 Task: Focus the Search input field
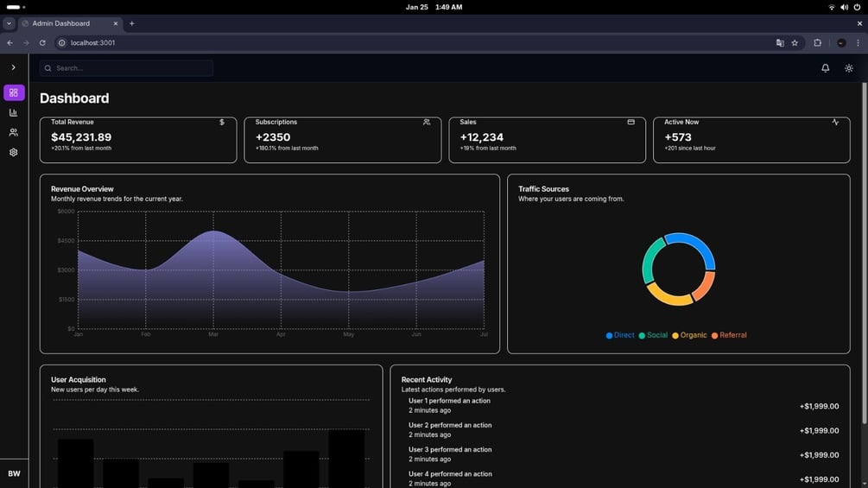coord(126,68)
